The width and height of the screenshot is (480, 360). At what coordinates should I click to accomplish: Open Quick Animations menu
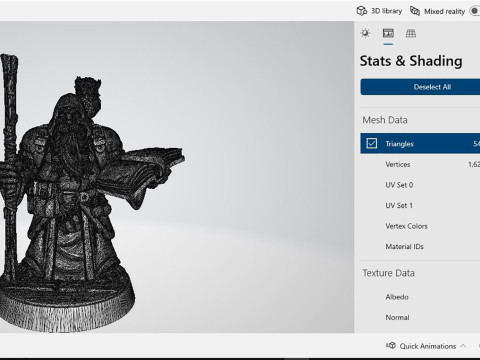click(426, 346)
